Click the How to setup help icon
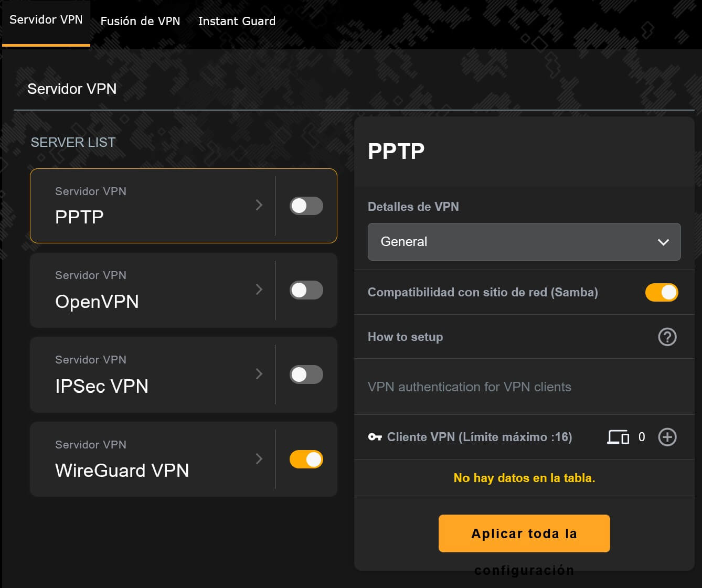702x588 pixels. (667, 337)
